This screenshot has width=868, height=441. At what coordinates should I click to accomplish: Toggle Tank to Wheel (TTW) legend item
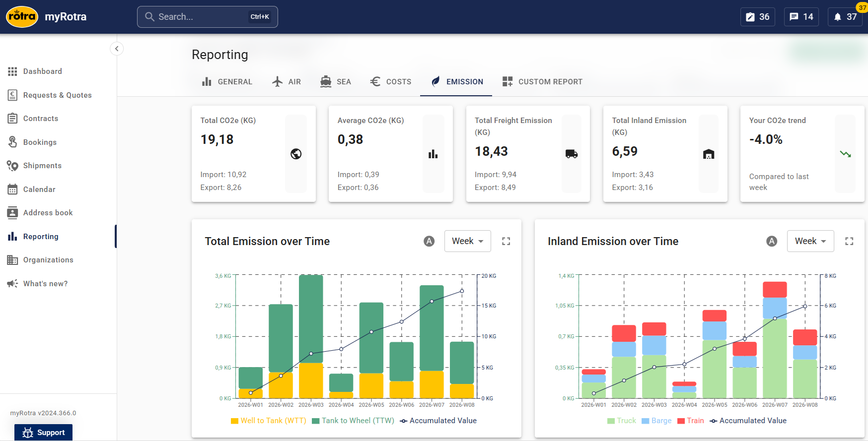[x=353, y=421]
